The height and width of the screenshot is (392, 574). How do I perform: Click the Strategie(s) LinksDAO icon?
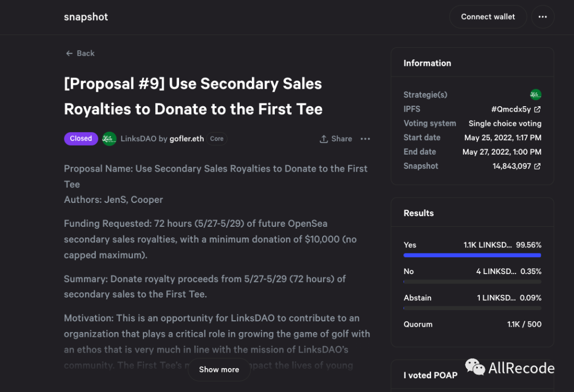tap(536, 95)
